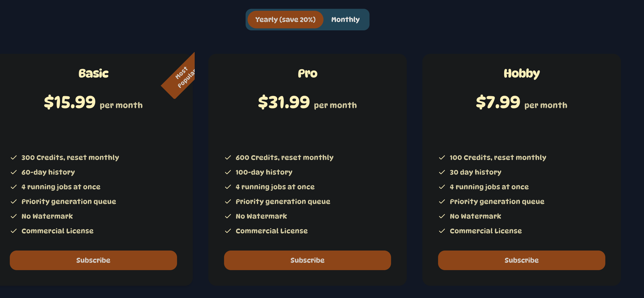Image resolution: width=644 pixels, height=298 pixels.
Task: Click Hobby plan's No Watermark checkmark
Action: (442, 216)
